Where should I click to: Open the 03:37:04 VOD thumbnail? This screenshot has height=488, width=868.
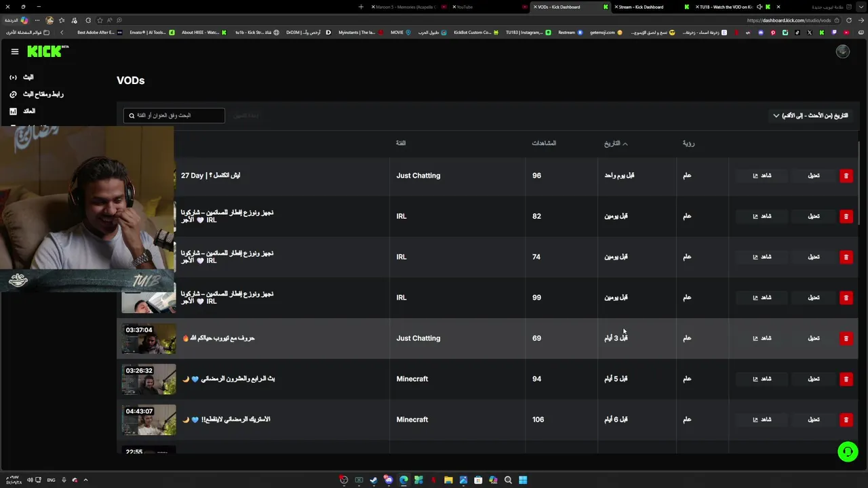pos(149,339)
